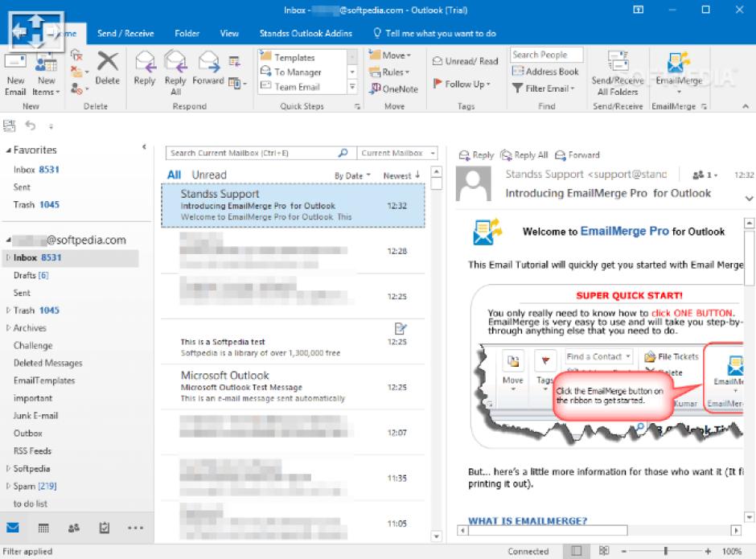Send to OneNote

click(393, 88)
